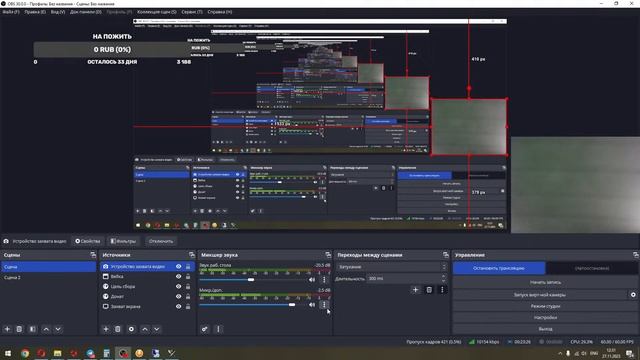Open audio mixer three-dot menu at panel bottom
The height and width of the screenshot is (360, 640).
tap(218, 329)
